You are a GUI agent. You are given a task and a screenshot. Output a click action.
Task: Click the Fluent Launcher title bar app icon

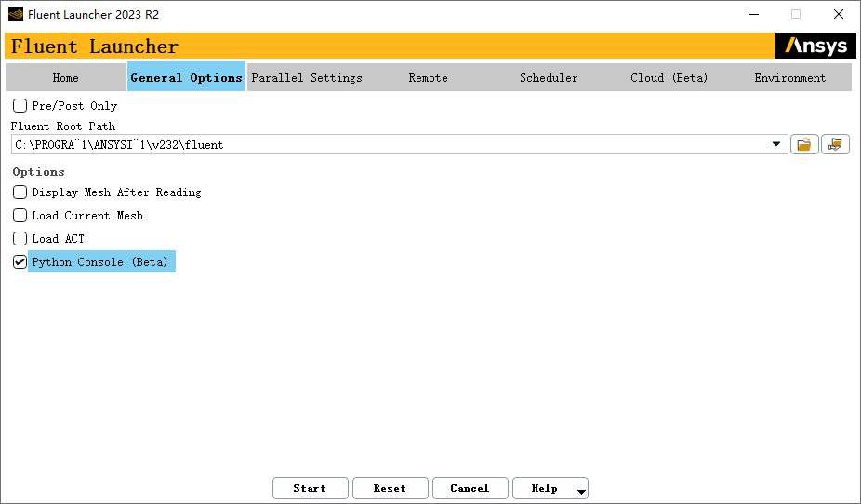[16, 14]
